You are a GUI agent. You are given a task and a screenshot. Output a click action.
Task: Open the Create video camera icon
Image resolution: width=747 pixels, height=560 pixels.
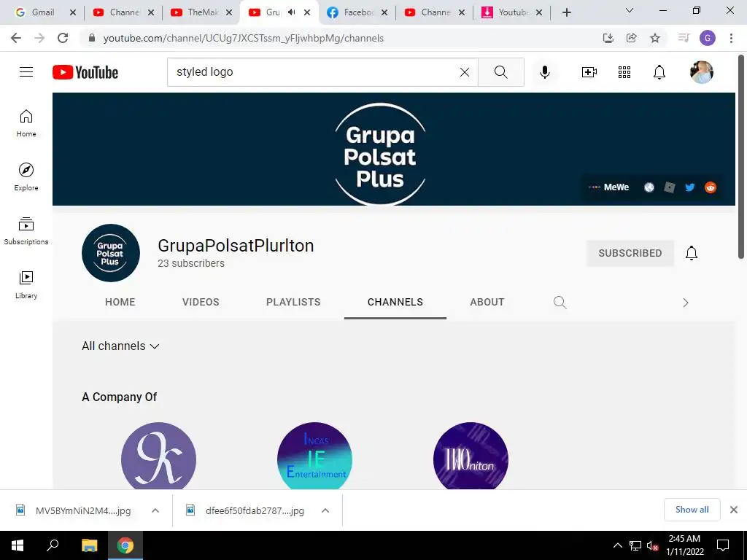click(x=589, y=72)
